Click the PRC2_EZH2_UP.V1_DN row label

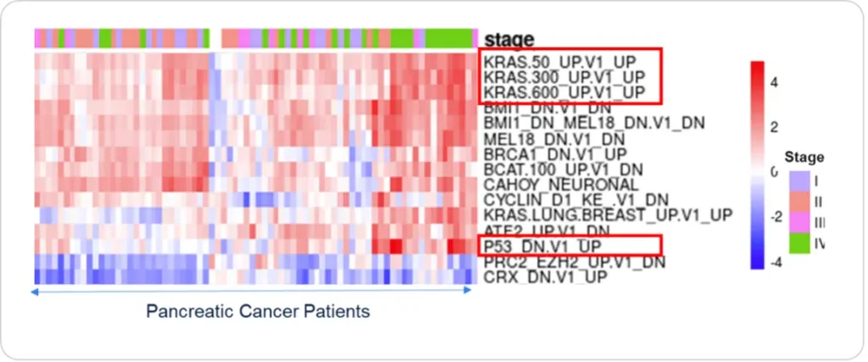click(x=574, y=261)
